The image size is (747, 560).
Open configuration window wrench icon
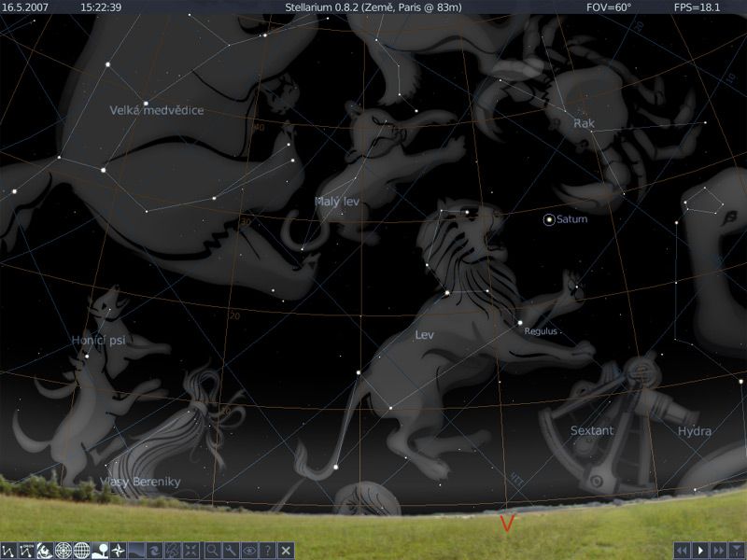coord(231,551)
